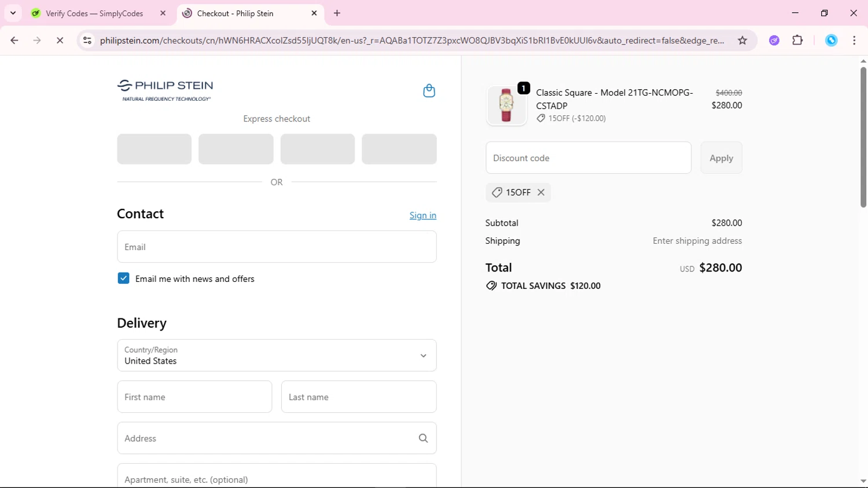Close the Verify Codes SimplyCodes tab
Viewport: 868px width, 488px height.
(163, 13)
